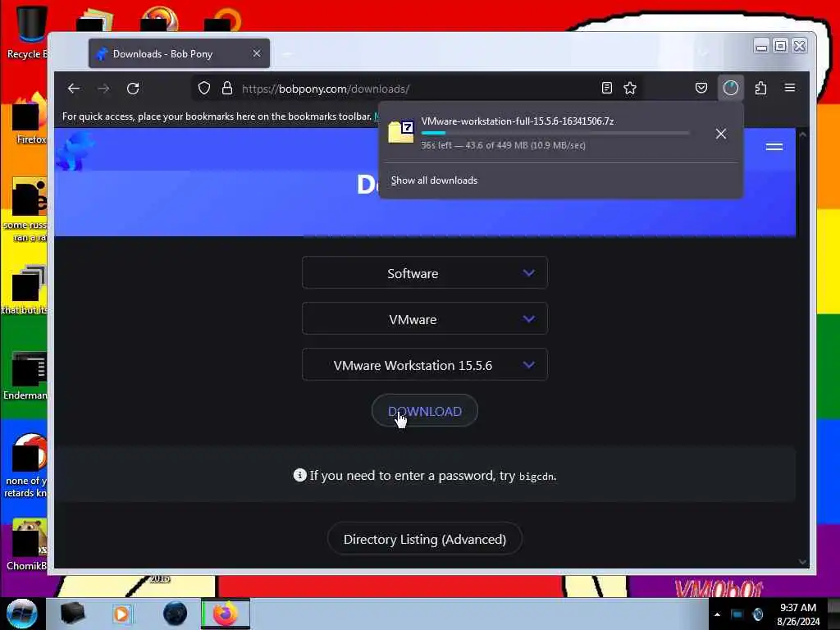Open the dark globe taskbar icon
This screenshot has height=630, width=840.
pos(176,614)
